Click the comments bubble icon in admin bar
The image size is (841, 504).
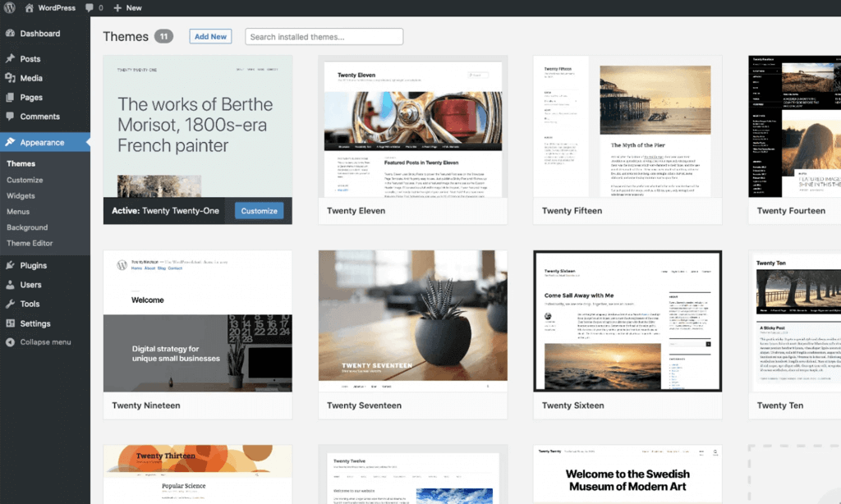coord(90,8)
